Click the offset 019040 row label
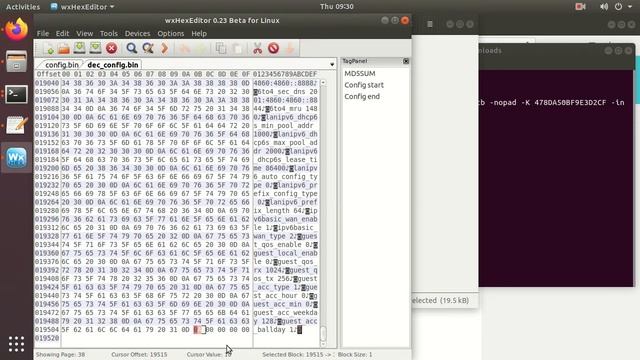640x360 pixels. 47,83
